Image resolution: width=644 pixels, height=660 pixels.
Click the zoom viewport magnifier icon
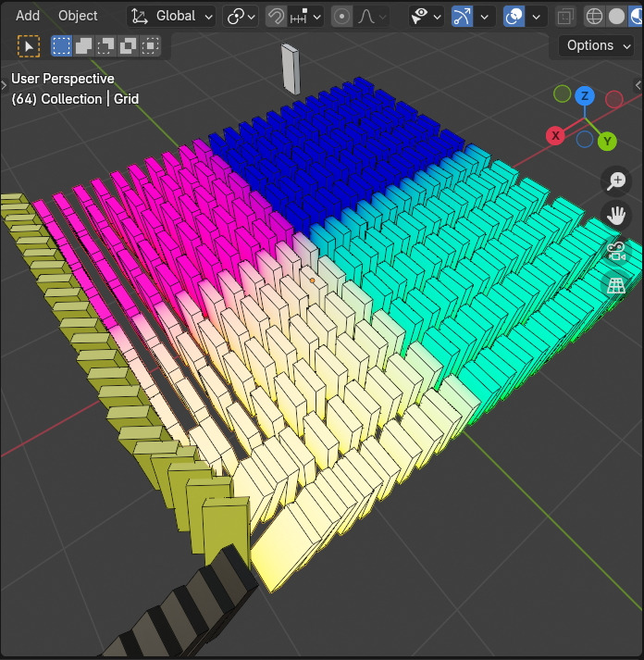616,181
